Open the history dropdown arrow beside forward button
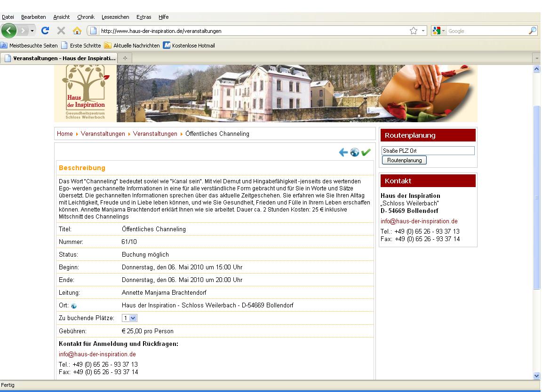Viewport: 542px width, 392px height. pyautogui.click(x=32, y=31)
